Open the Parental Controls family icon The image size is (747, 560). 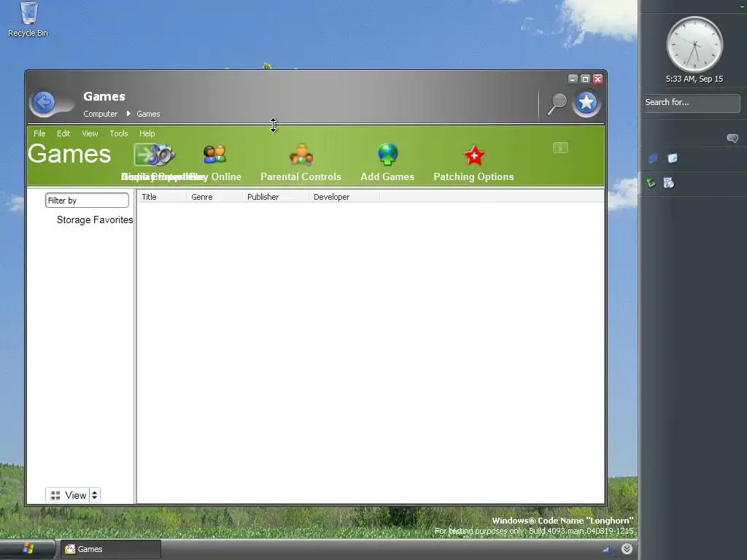coord(301,155)
